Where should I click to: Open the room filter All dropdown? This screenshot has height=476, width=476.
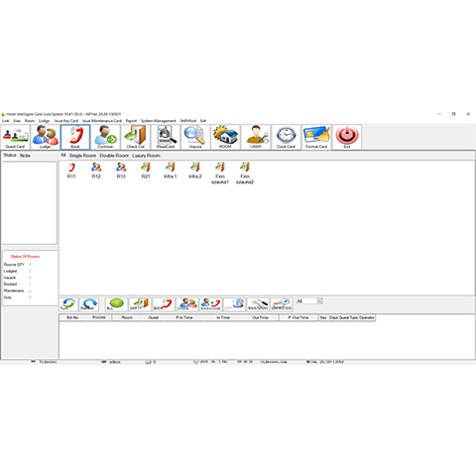coord(309,301)
